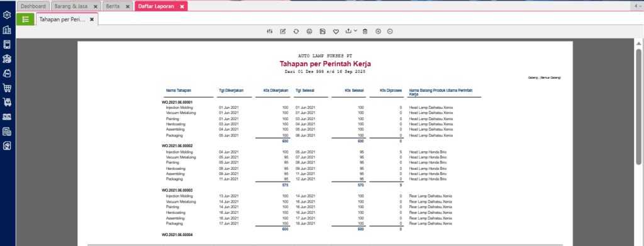
Task: Close the Tahapan per Perintah Kerja sub-tab
Action: pos(92,20)
